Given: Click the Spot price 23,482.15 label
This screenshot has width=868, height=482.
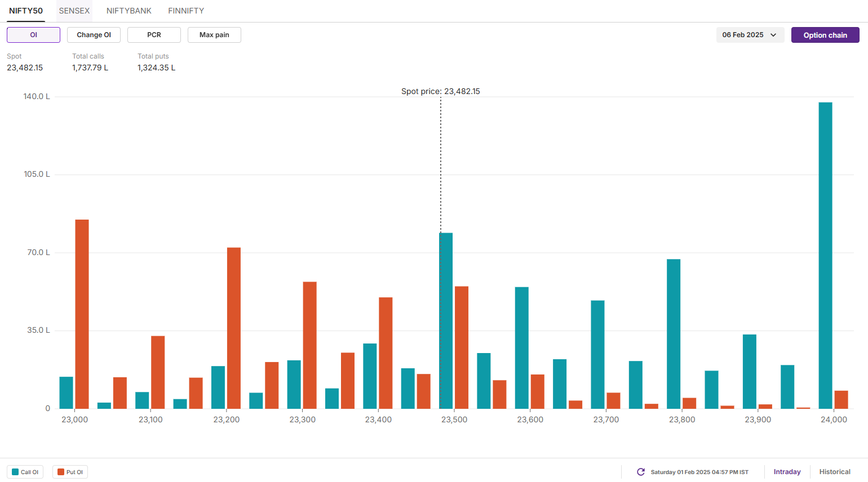Looking at the screenshot, I should click(x=441, y=91).
